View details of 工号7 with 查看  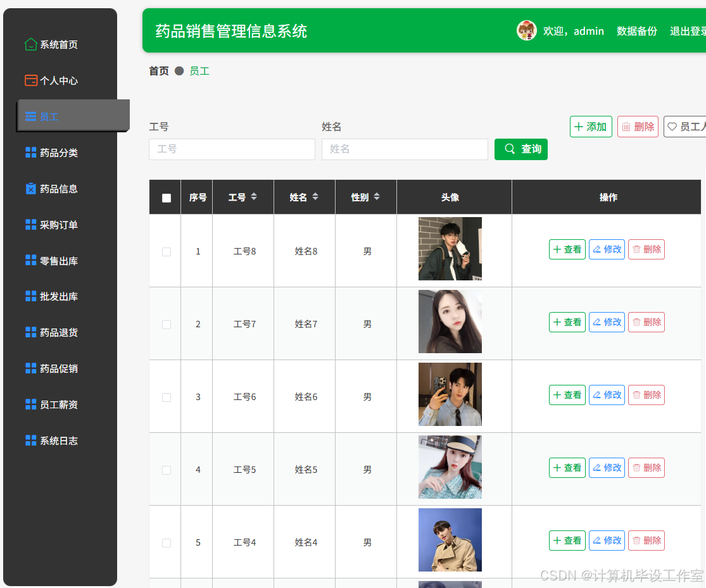click(567, 322)
